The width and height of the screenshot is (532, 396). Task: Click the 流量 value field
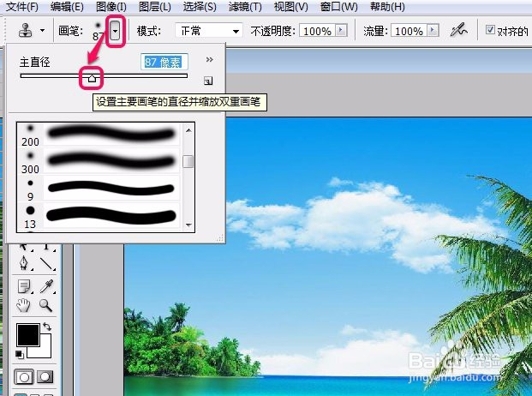tap(409, 31)
